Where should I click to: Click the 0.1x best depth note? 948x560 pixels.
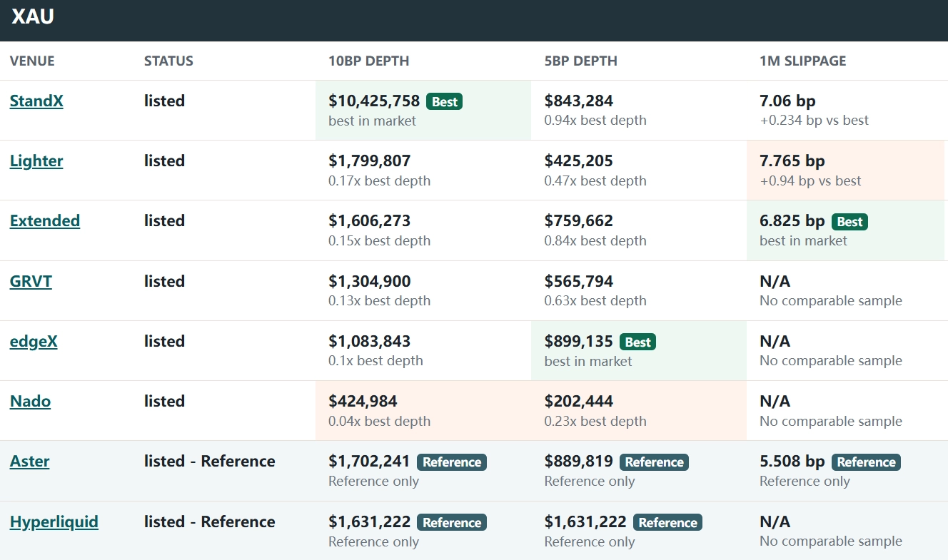(x=375, y=361)
